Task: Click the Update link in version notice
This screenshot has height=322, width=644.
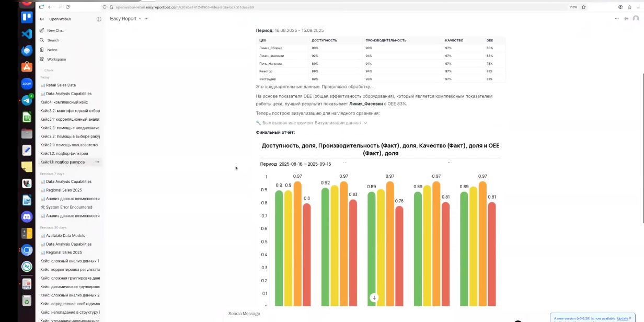Action: click(622, 318)
